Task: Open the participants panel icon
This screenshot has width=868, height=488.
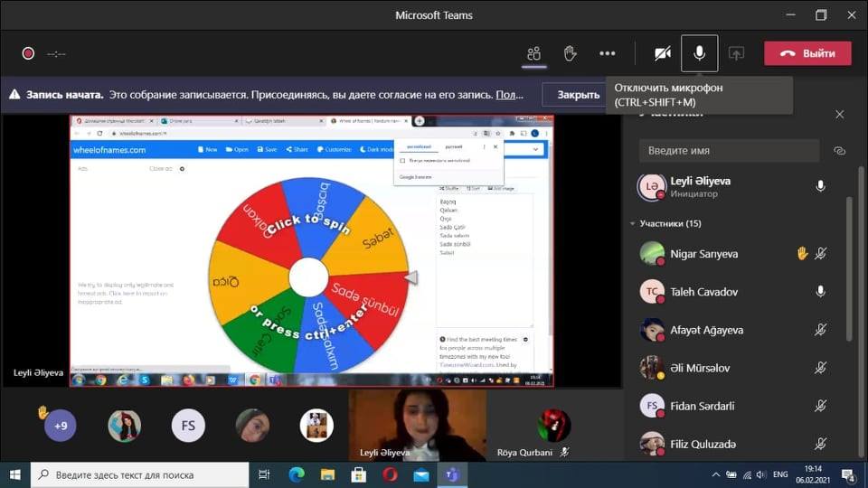Action: pyautogui.click(x=534, y=53)
